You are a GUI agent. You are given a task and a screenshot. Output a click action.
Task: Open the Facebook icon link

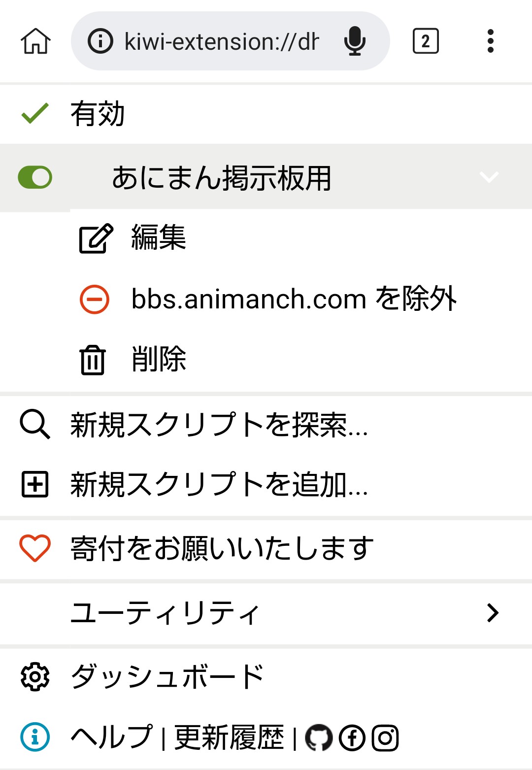[352, 738]
